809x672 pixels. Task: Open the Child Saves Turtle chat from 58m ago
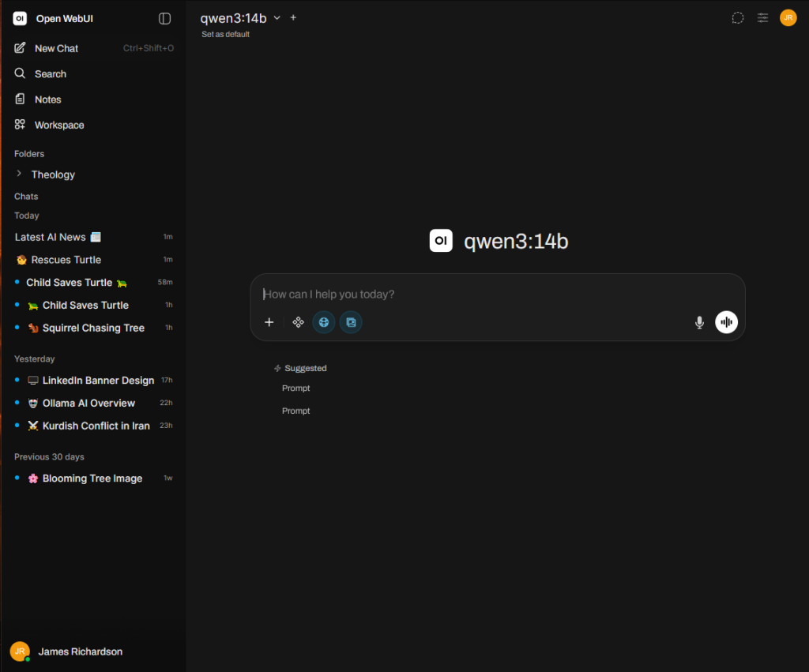(x=94, y=283)
